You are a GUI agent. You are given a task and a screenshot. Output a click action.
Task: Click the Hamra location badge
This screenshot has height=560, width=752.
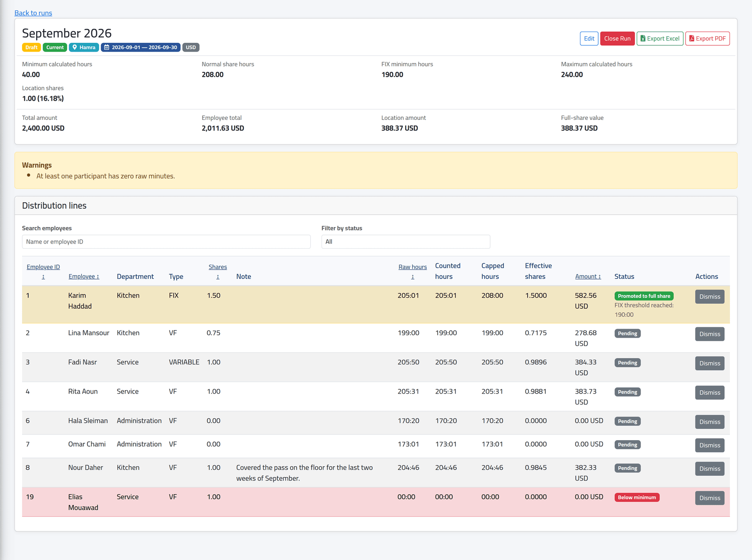click(84, 47)
